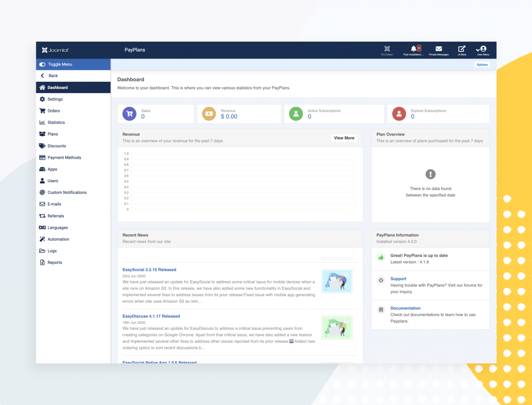The height and width of the screenshot is (405, 532).
Task: Click the Referrals retweet icon
Action: click(x=42, y=216)
